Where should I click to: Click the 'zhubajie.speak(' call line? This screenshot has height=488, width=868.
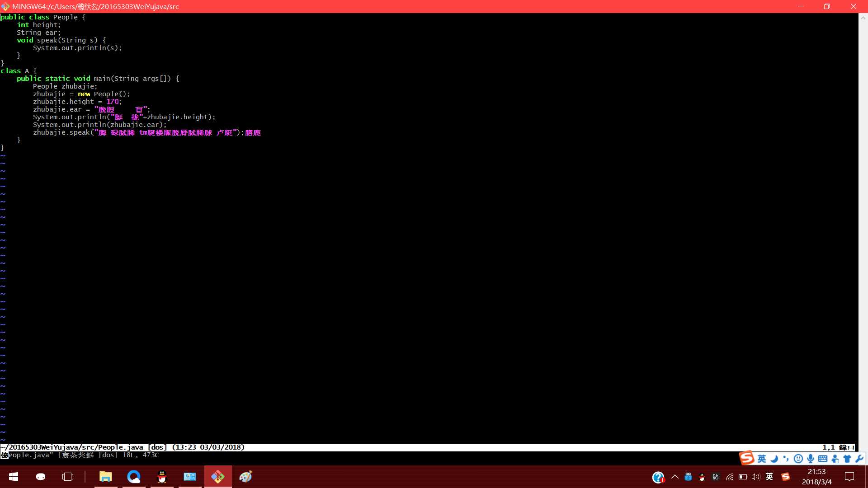pyautogui.click(x=146, y=132)
